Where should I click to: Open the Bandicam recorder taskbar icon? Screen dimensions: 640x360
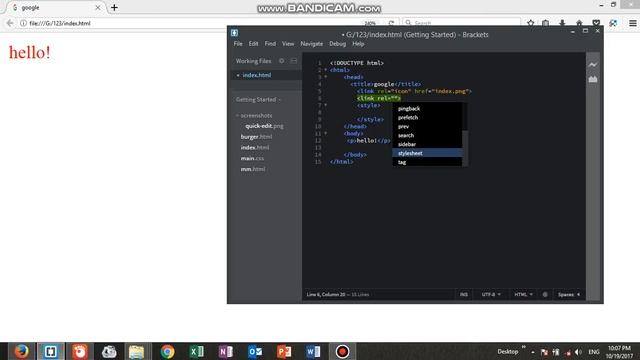pyautogui.click(x=342, y=351)
